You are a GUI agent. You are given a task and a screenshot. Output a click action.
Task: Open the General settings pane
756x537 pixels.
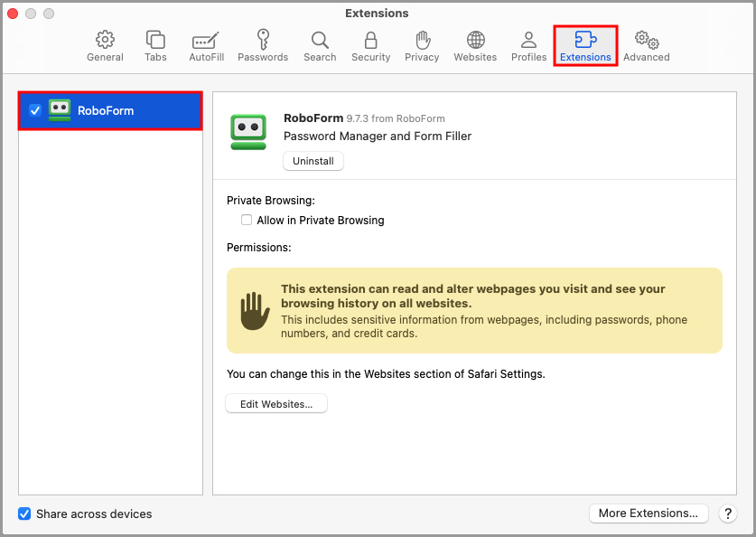pos(105,46)
